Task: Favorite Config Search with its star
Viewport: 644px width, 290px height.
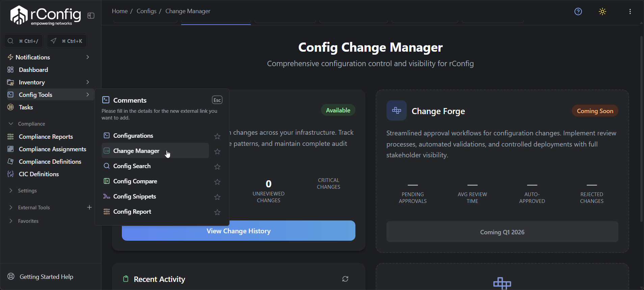Action: tap(217, 166)
